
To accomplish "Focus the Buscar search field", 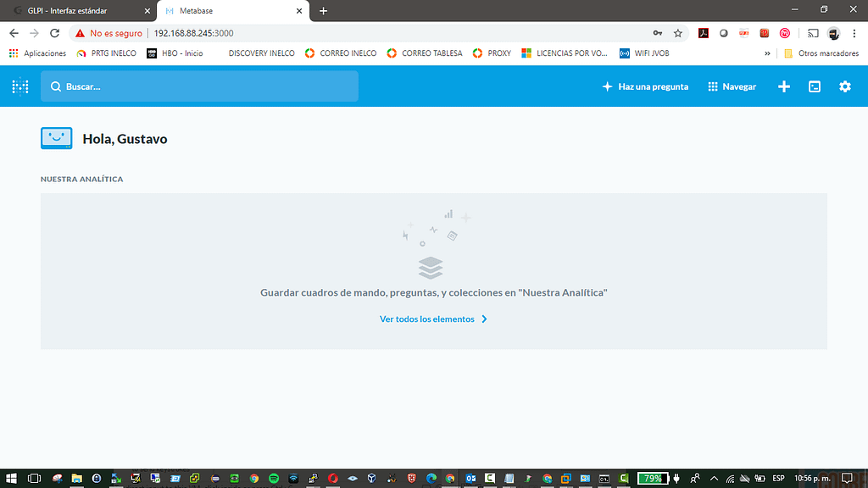I will [x=199, y=86].
